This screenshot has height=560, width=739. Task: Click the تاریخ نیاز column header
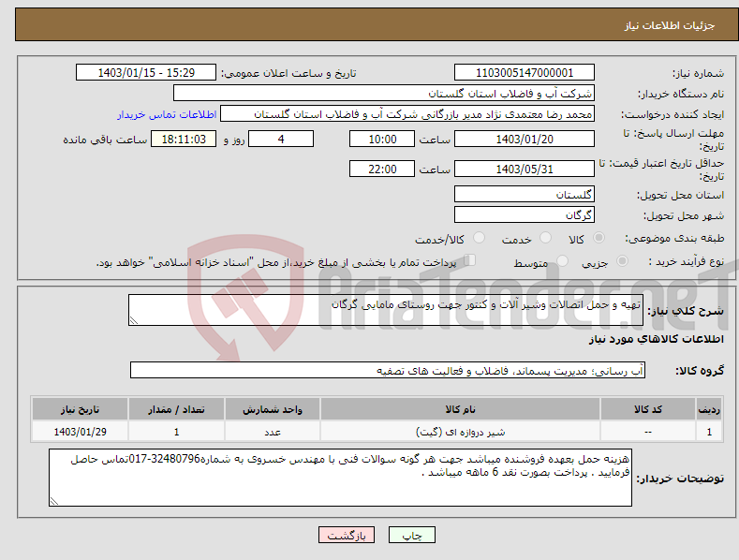pos(80,409)
